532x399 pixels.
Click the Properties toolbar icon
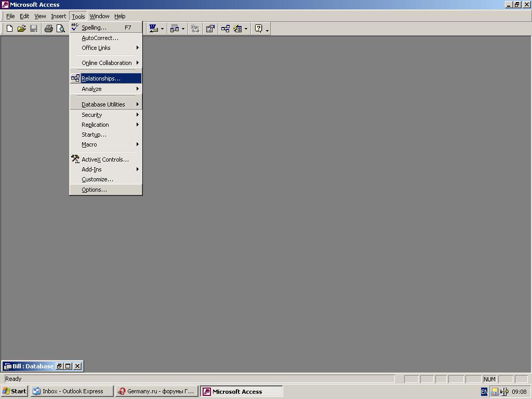(x=210, y=29)
